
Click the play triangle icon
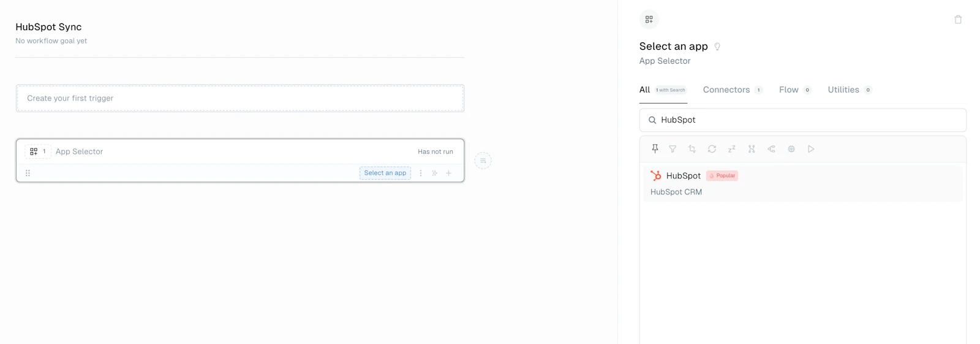[811, 149]
